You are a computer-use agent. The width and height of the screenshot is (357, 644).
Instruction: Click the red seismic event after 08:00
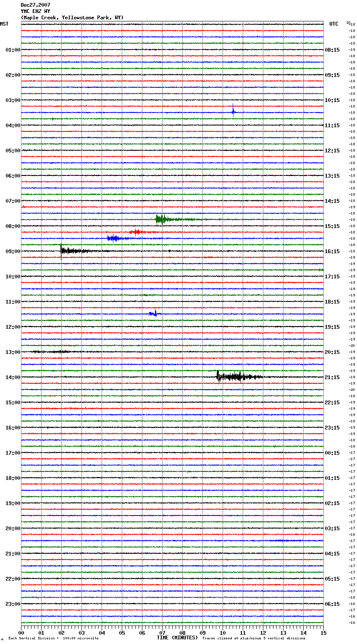tap(136, 232)
